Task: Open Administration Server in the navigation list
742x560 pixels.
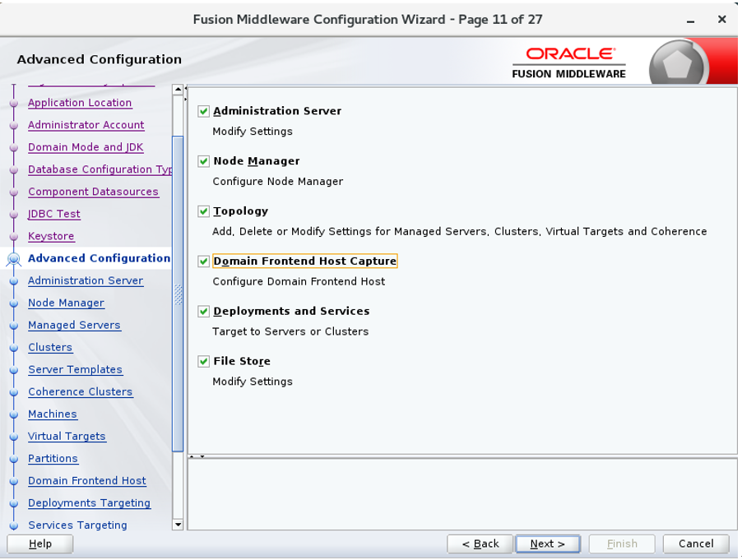Action: coord(86,280)
